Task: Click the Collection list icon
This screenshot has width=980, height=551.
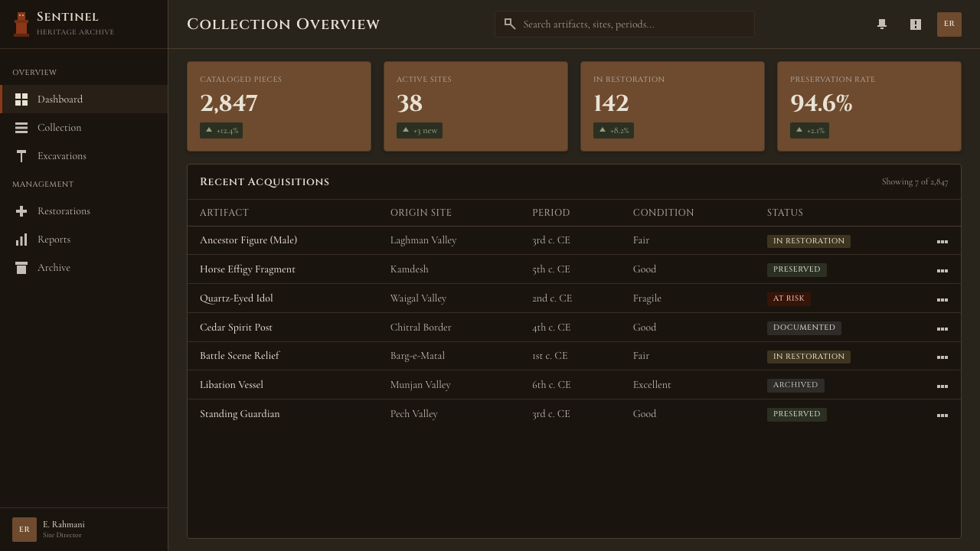Action: coord(21,128)
